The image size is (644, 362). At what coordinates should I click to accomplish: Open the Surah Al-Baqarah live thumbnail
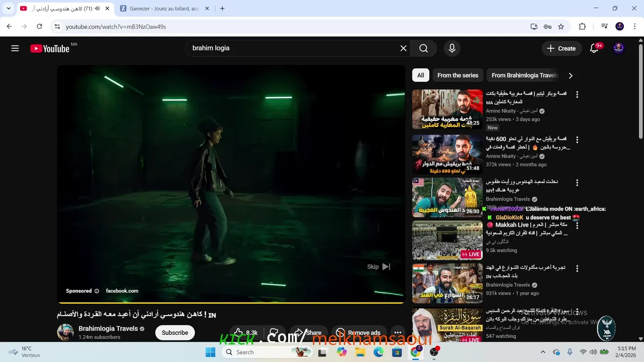point(447,326)
